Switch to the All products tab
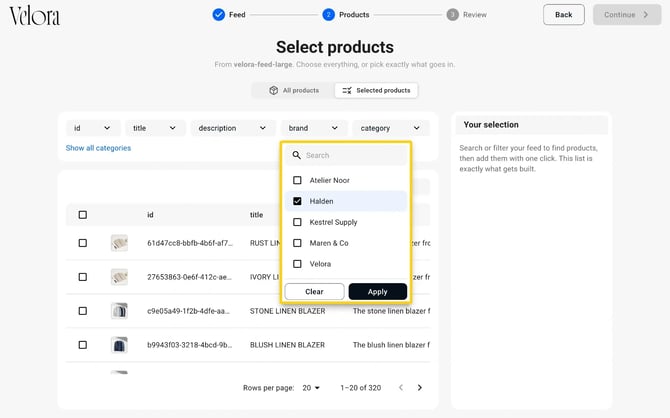 click(294, 90)
